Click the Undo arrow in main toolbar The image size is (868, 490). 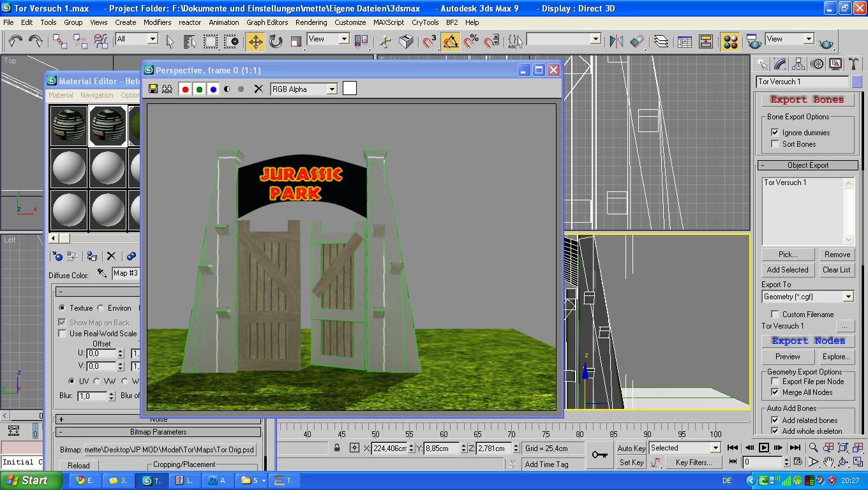[15, 41]
